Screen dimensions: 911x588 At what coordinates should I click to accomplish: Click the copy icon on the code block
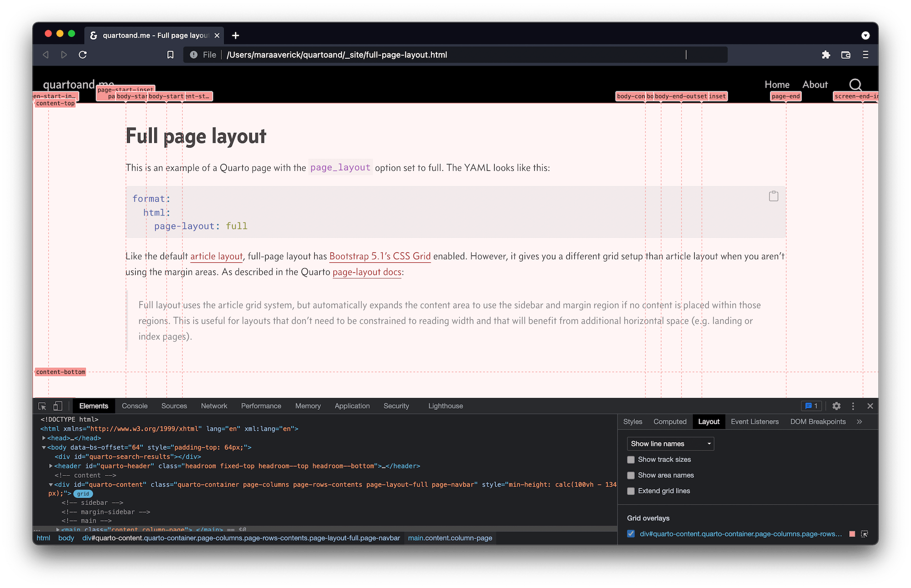(x=773, y=195)
